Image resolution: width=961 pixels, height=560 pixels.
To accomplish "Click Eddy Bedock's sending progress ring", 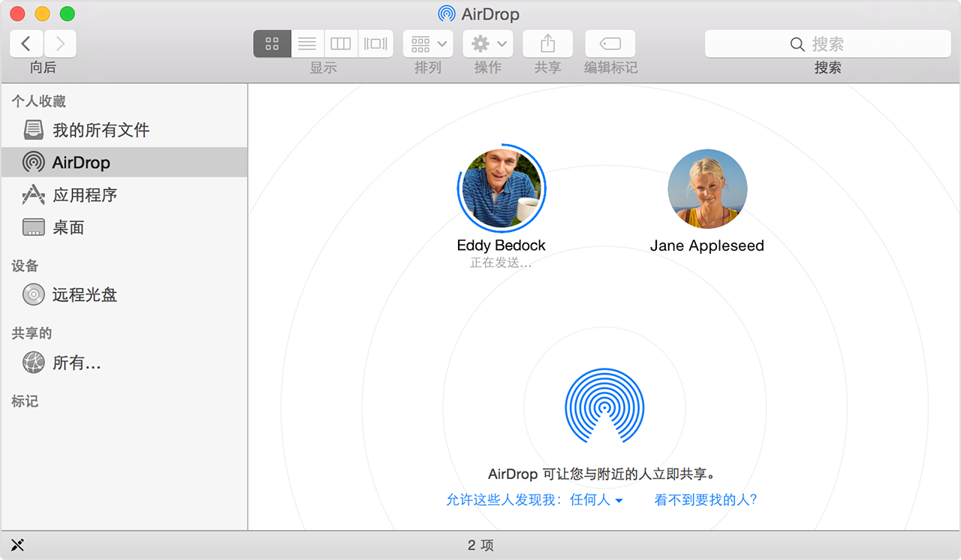I will [x=501, y=188].
